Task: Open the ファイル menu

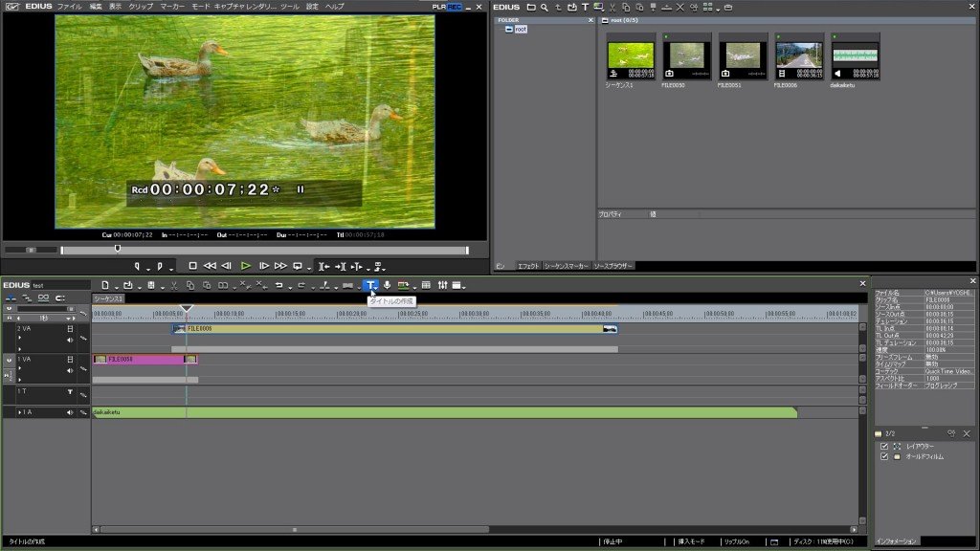Action: click(69, 7)
